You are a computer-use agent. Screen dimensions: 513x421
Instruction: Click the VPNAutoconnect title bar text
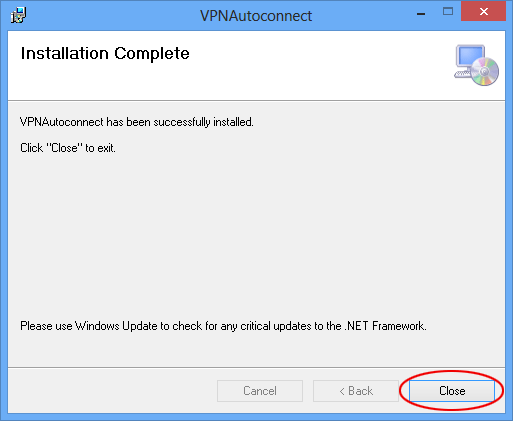(x=256, y=16)
